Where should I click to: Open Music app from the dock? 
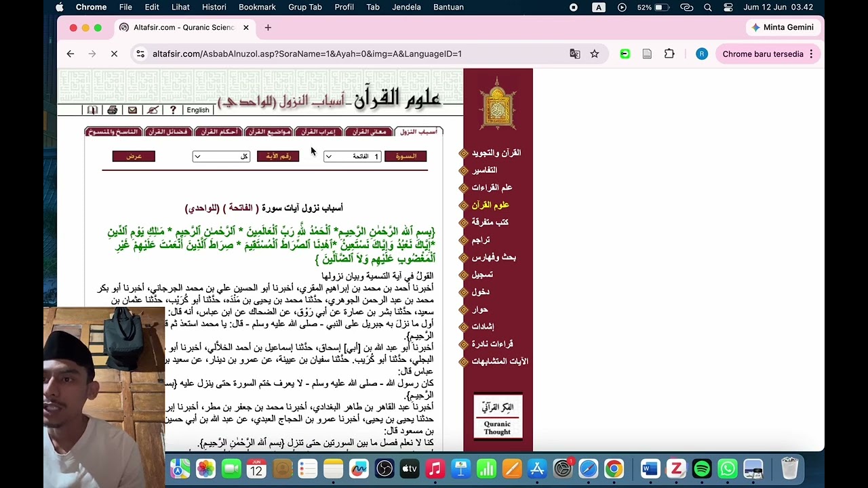click(x=435, y=468)
